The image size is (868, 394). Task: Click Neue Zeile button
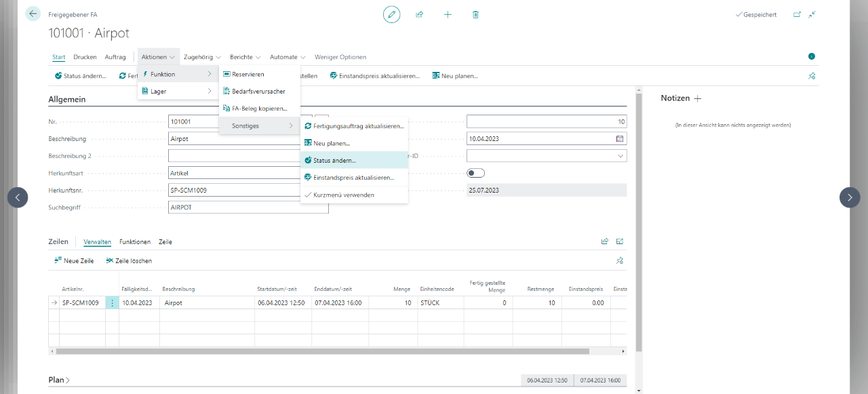tap(74, 260)
